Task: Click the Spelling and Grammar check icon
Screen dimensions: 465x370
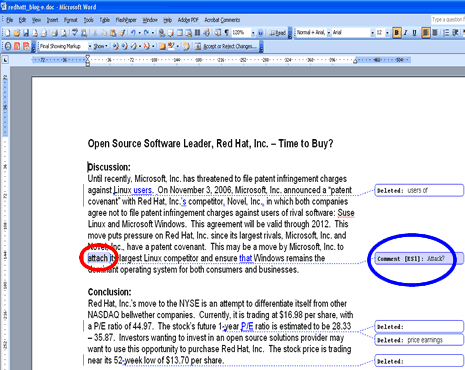Action: [75, 33]
